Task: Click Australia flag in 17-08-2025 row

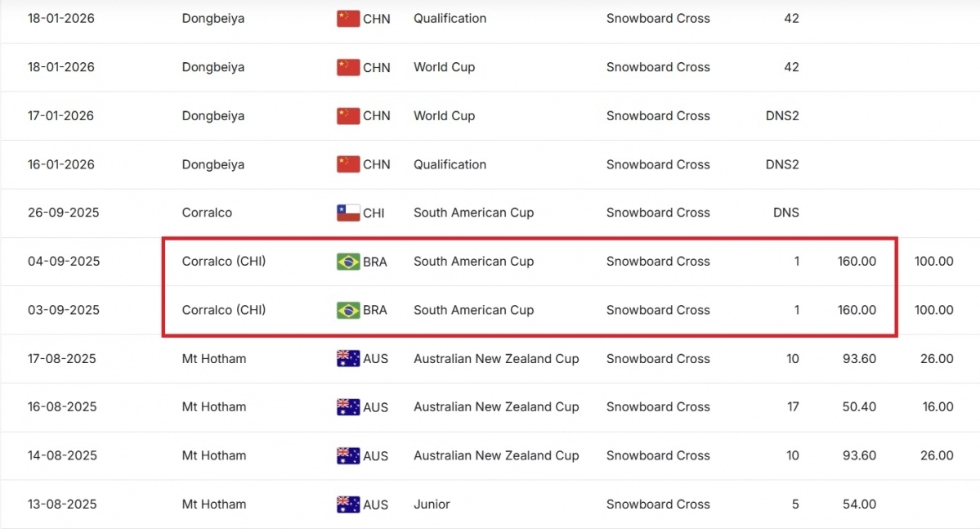Action: 347,359
